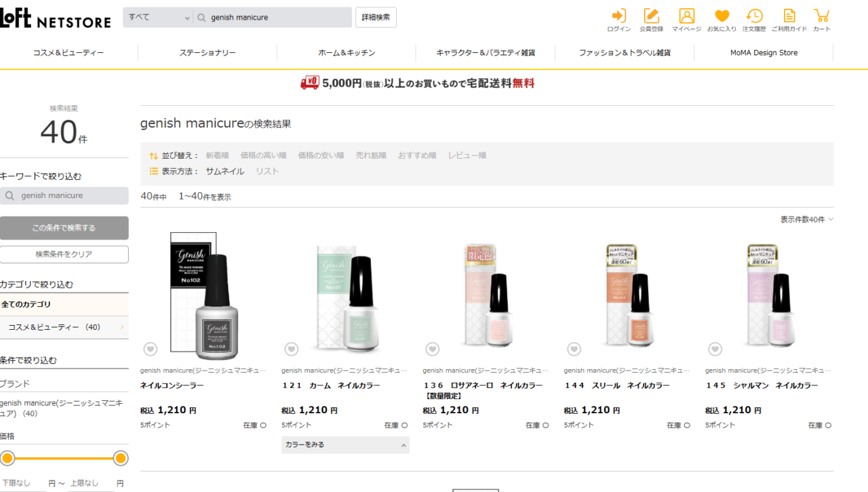Open ネイルコンシーラー product thumbnail

click(204, 297)
